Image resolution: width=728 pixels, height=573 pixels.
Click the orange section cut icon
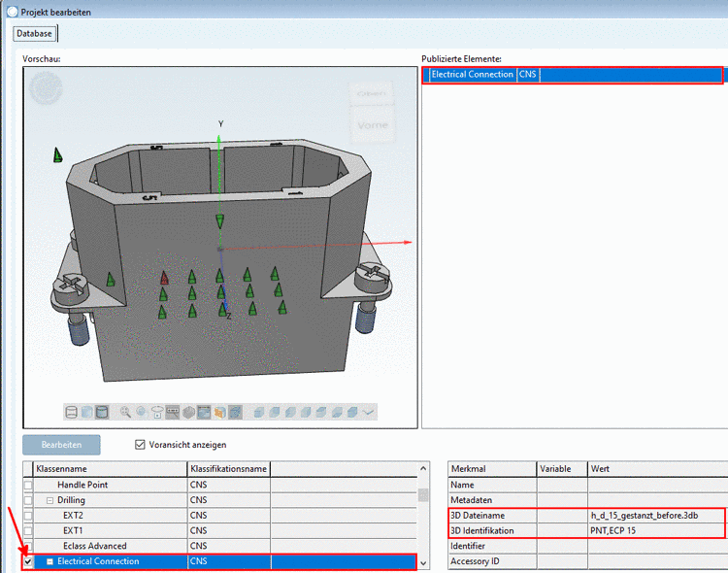(x=219, y=412)
